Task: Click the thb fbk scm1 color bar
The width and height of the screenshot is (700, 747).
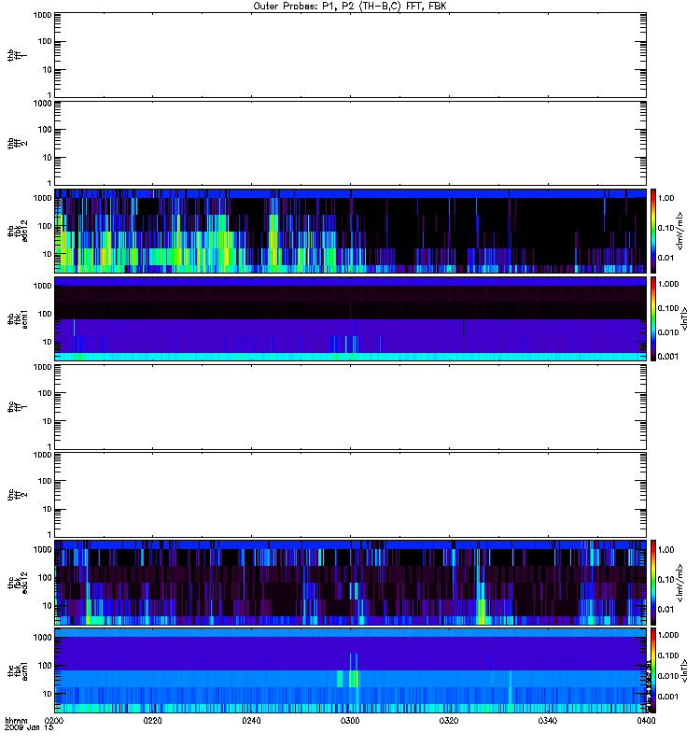Action: (x=653, y=318)
